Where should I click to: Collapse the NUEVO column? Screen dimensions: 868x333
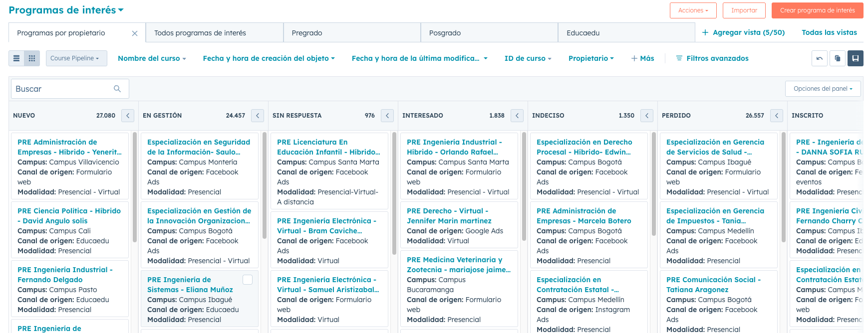click(128, 116)
